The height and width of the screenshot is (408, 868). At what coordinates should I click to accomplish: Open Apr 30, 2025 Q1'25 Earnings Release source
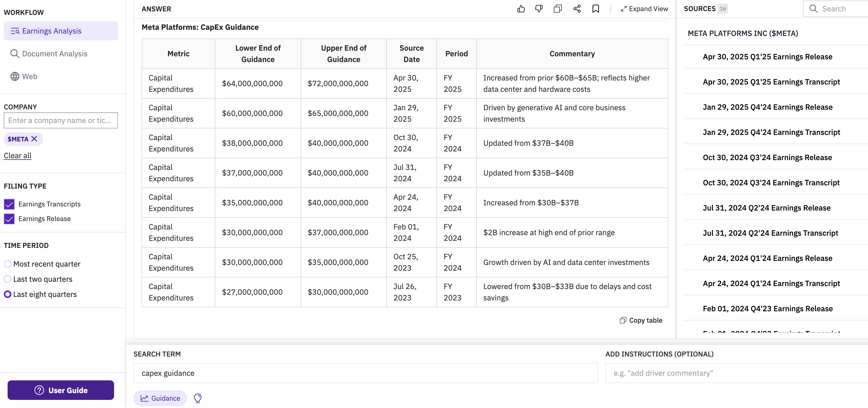pos(767,57)
